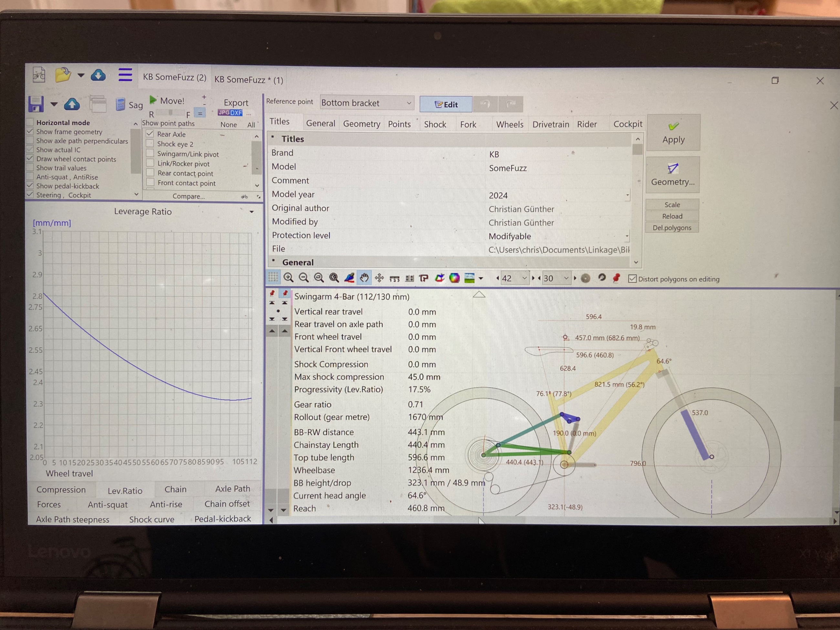Screen dimensions: 840x630
Task: Click the grey cog sprocket icon
Action: point(585,278)
